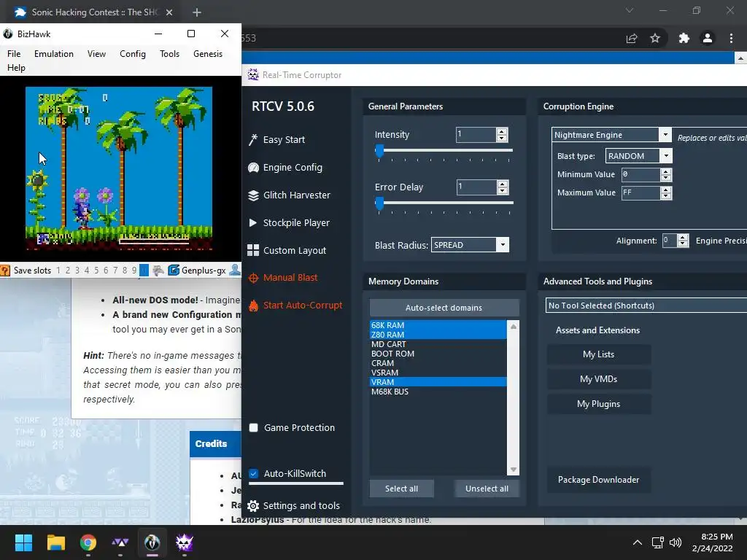
Task: Open the Glitch Harvester
Action: click(289, 195)
